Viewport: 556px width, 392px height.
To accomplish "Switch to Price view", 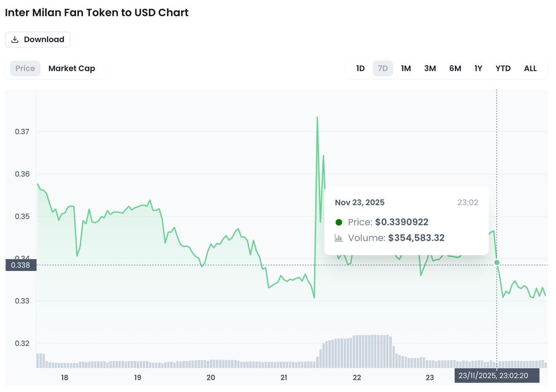I will pyautogui.click(x=25, y=68).
